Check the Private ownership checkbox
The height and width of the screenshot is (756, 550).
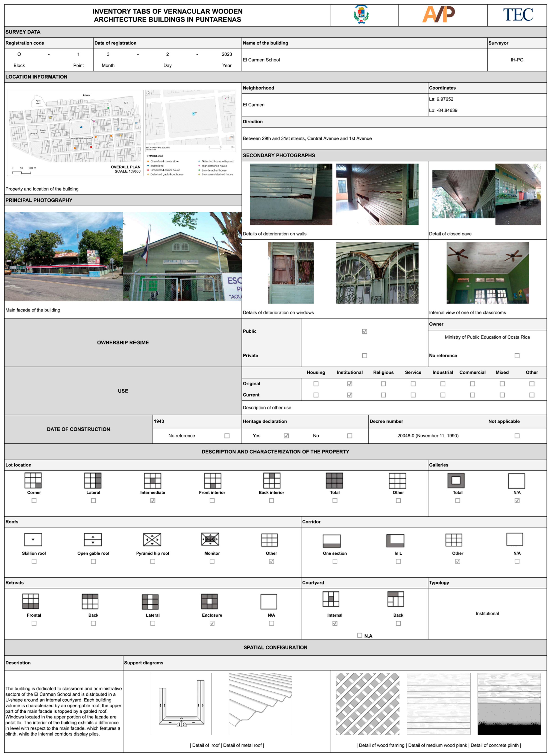pyautogui.click(x=364, y=355)
